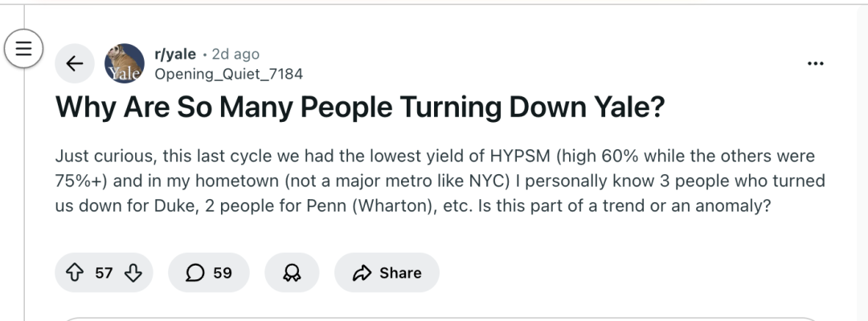View the Opening_Quiet_7184 user profile
This screenshot has width=868, height=321.
(228, 74)
